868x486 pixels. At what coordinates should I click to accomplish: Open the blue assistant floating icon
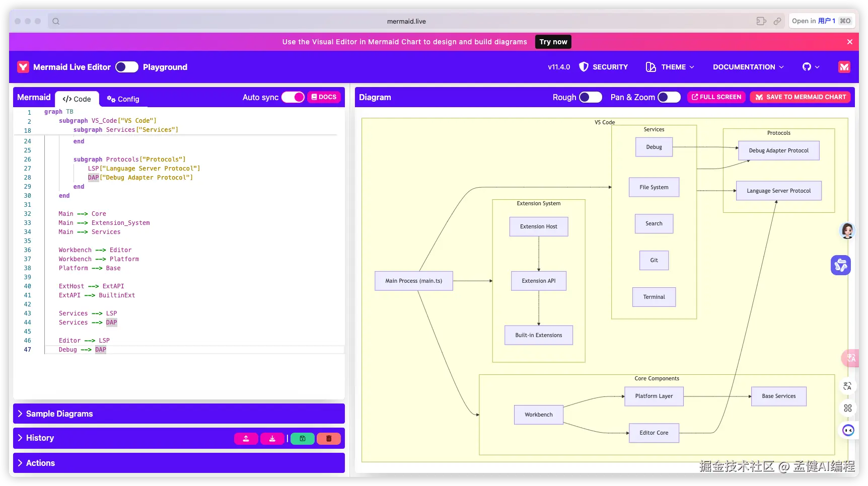(841, 265)
